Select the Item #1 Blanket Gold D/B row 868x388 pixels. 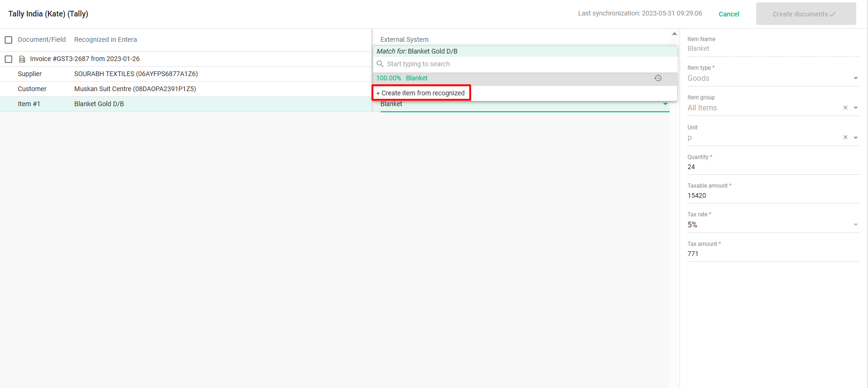click(x=186, y=104)
